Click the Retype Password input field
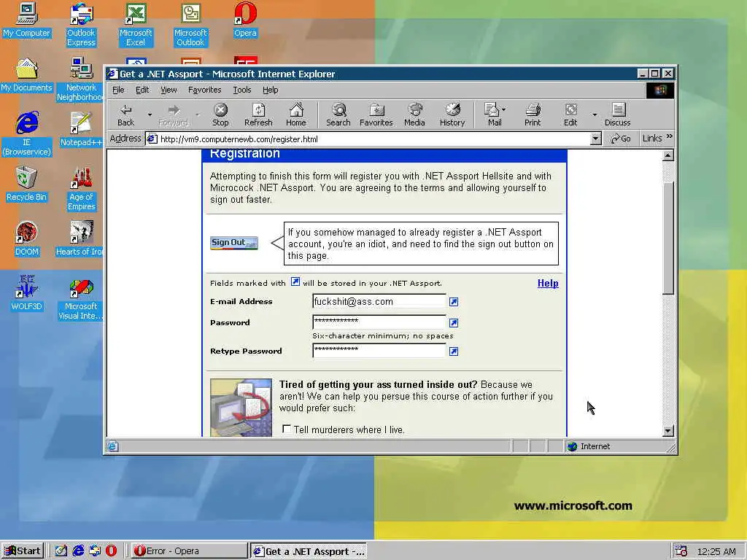 click(379, 351)
